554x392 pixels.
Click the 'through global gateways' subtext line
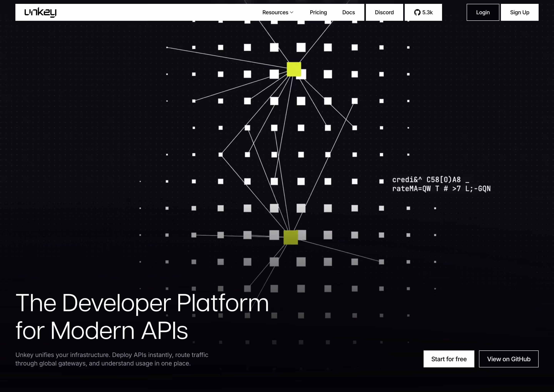pos(103,363)
